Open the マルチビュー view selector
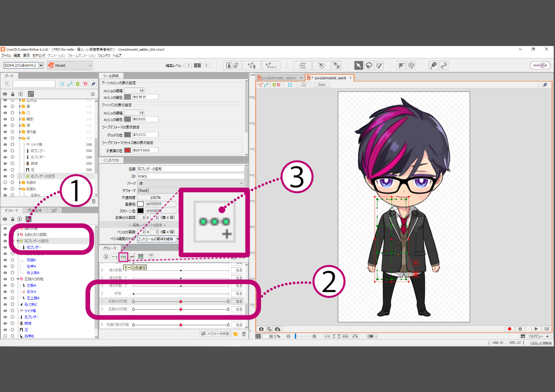 point(535,336)
